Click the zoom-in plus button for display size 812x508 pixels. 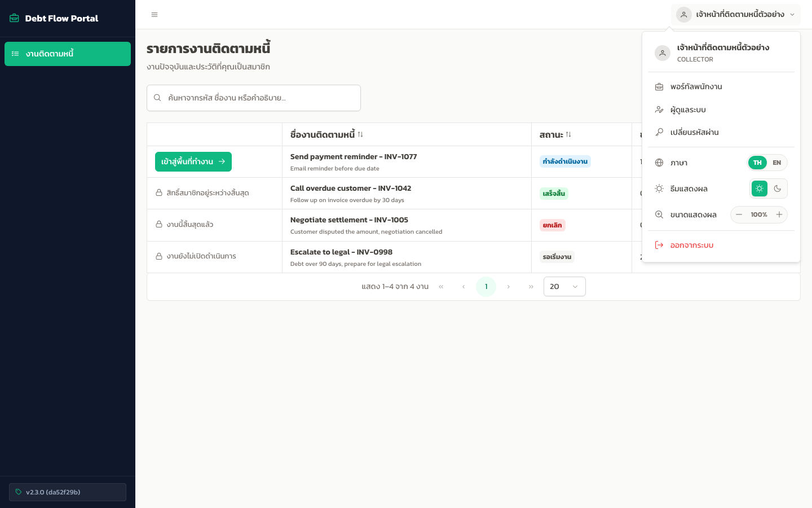pos(779,214)
